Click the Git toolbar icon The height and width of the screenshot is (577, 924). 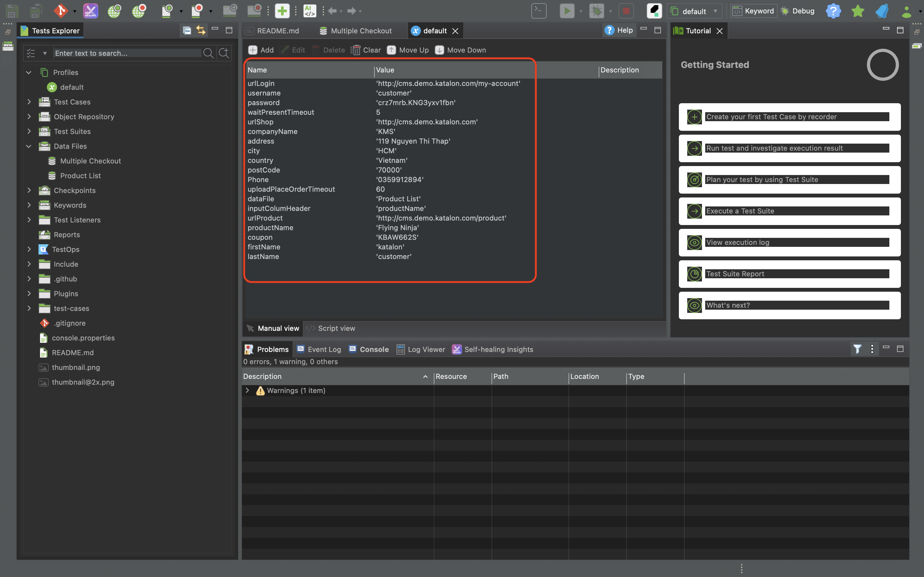60,11
